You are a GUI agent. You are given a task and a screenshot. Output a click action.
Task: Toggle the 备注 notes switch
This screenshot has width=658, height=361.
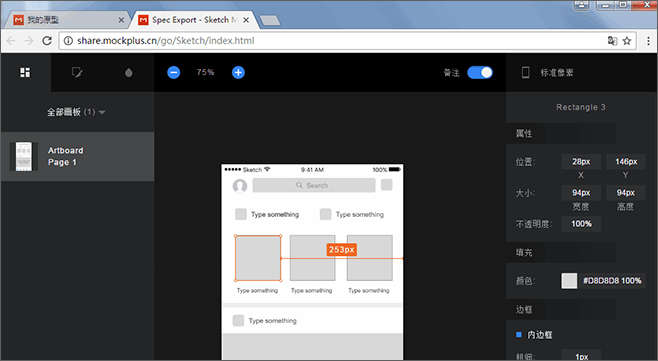pyautogui.click(x=480, y=73)
